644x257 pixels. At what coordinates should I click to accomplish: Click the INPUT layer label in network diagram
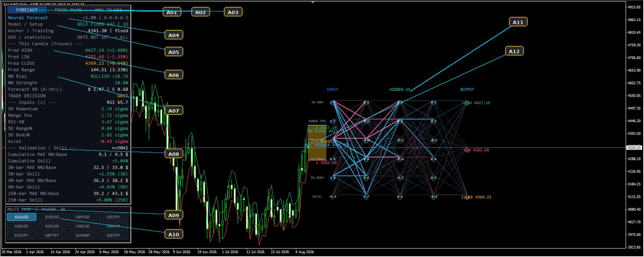(332, 90)
